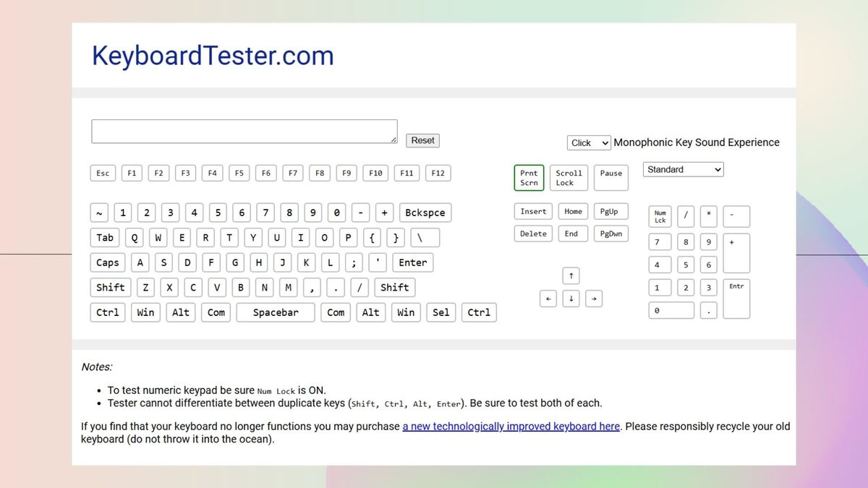The height and width of the screenshot is (488, 868).
Task: Click the right arrow key
Action: click(x=594, y=298)
